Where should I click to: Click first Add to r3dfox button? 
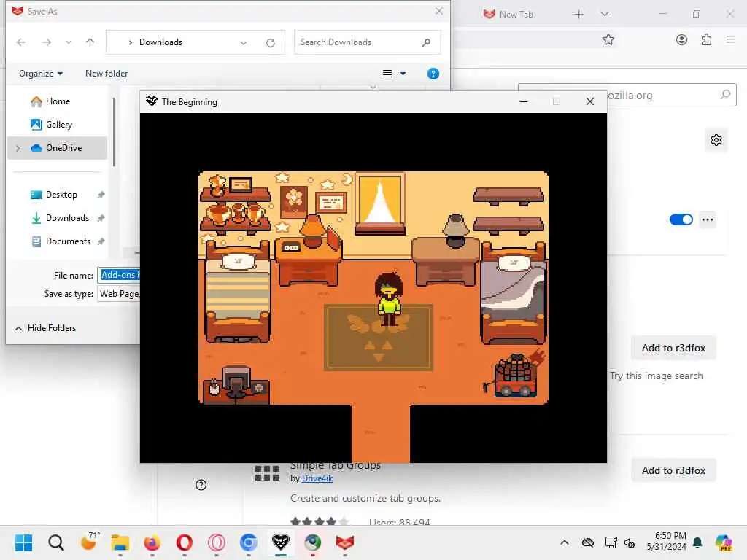pos(673,348)
